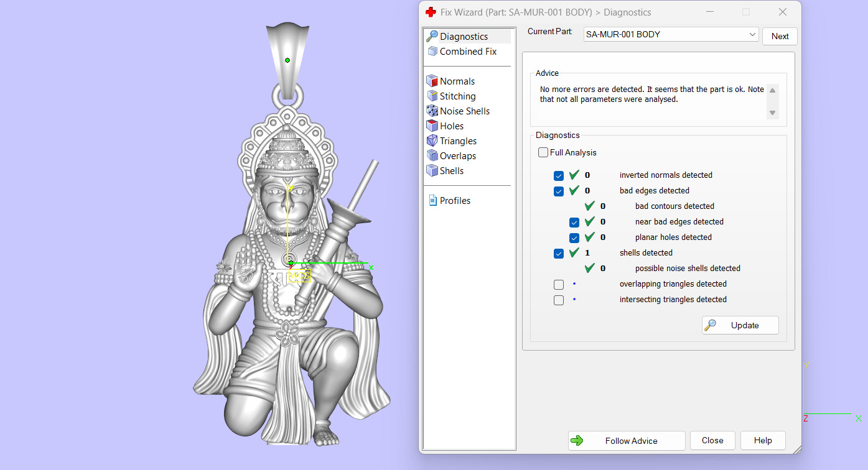Screen dimensions: 868x470
Task: Open the Diagnostics page in the sidebar
Action: coord(467,37)
